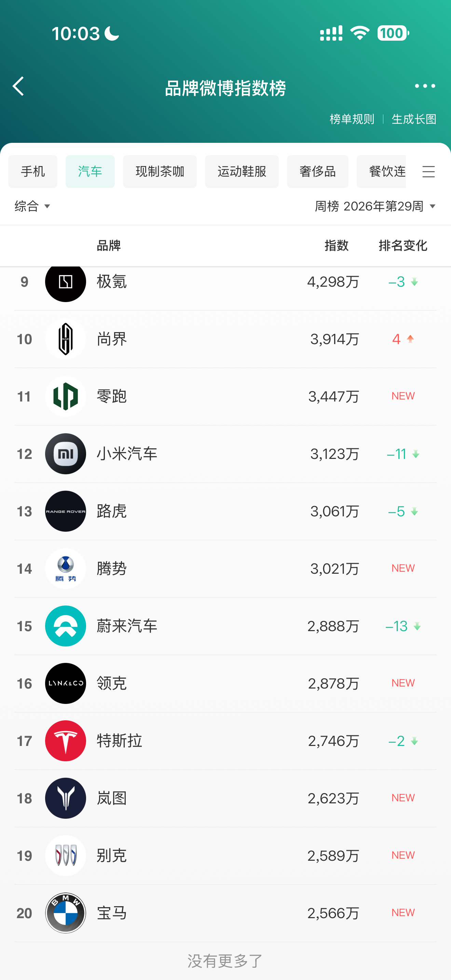Open the category list hamburger icon
Viewport: 451px width, 980px height.
(428, 172)
